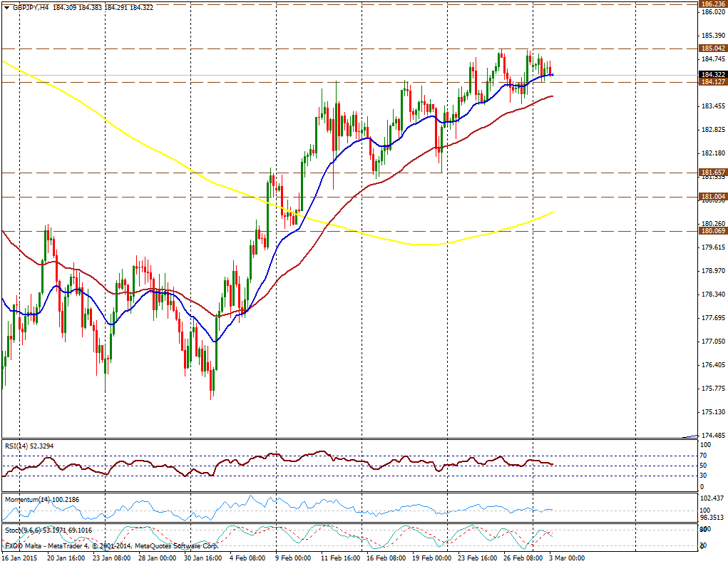This screenshot has width=728, height=564.
Task: Select the 184.127 horizontal line label
Action: (713, 83)
